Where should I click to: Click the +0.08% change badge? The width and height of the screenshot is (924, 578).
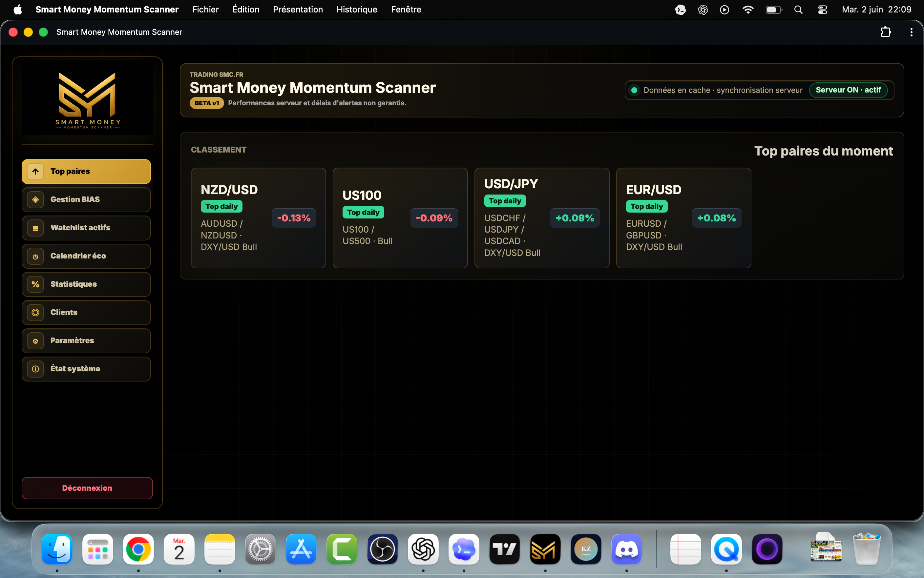pos(716,218)
